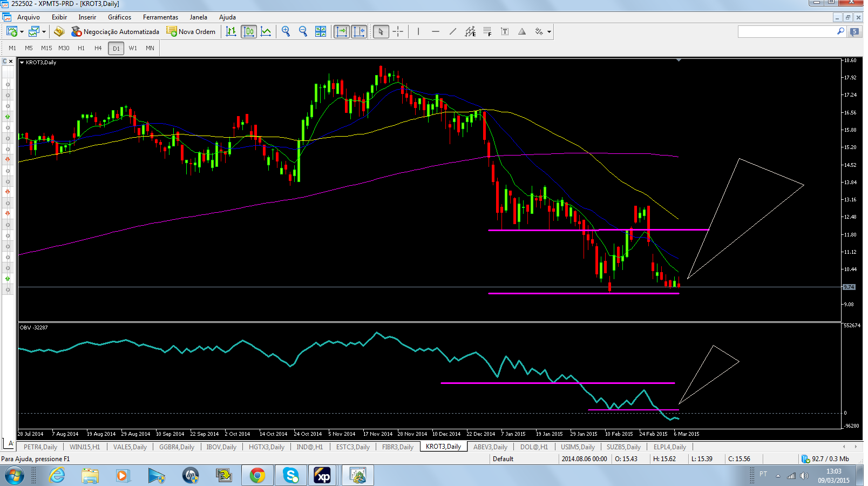This screenshot has height=486, width=868.
Task: Open the profiles icon in toolbar
Action: 34,32
